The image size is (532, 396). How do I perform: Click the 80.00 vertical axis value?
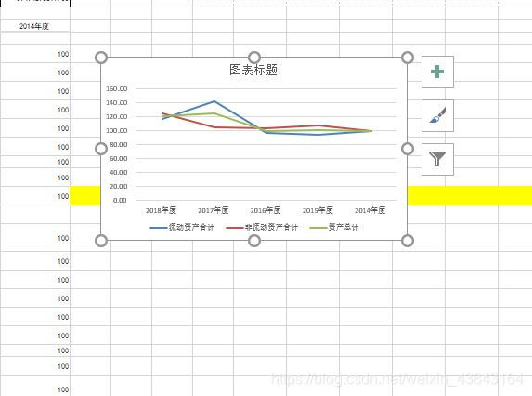point(119,145)
